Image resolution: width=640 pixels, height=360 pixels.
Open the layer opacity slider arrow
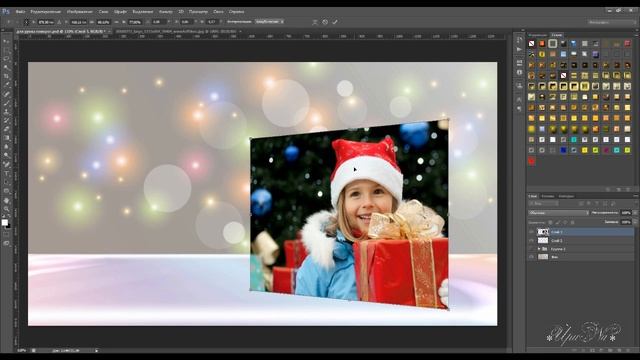point(635,213)
